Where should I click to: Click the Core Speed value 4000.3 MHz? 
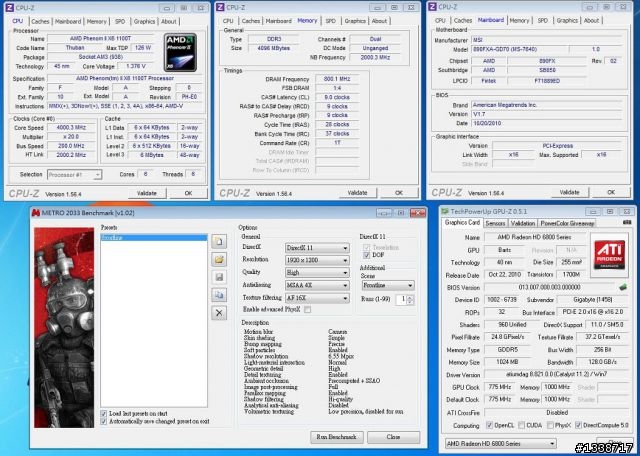71,127
